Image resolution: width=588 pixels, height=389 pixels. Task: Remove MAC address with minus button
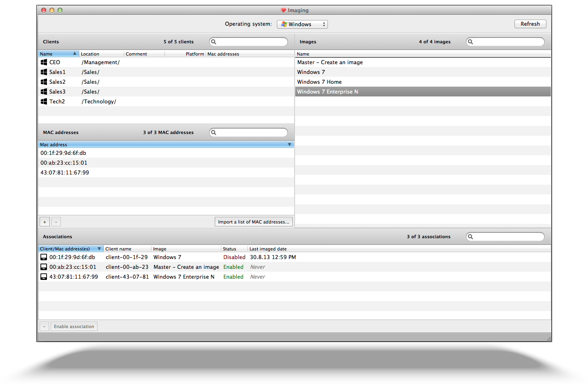[56, 222]
